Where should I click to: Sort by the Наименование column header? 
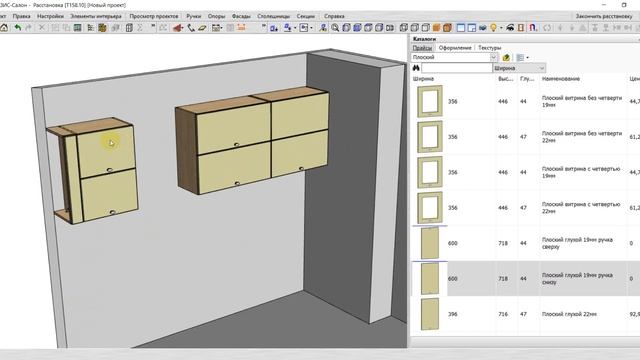click(x=560, y=79)
